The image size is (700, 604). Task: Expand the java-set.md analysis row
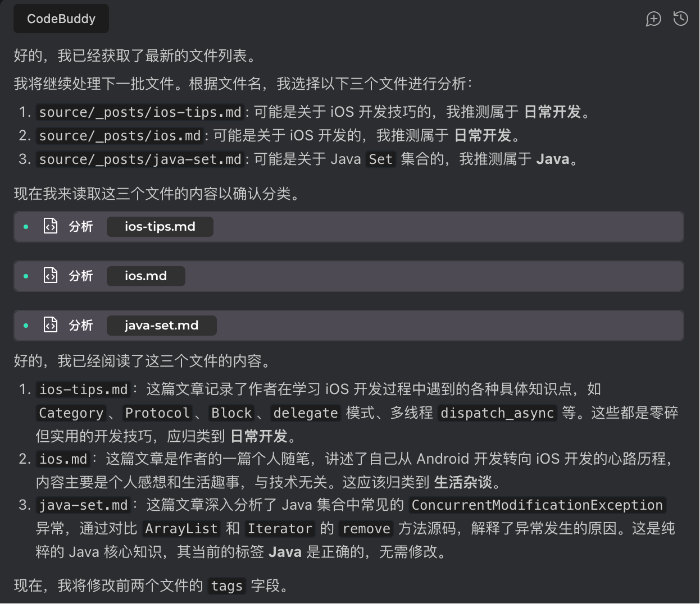[348, 326]
